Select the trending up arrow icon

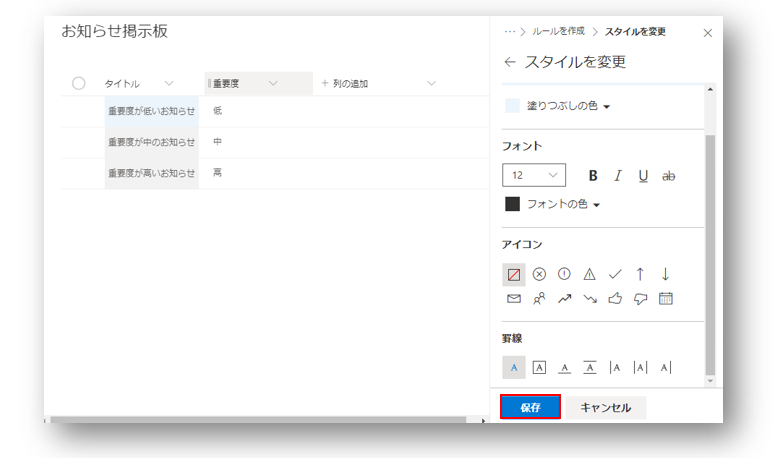(565, 298)
